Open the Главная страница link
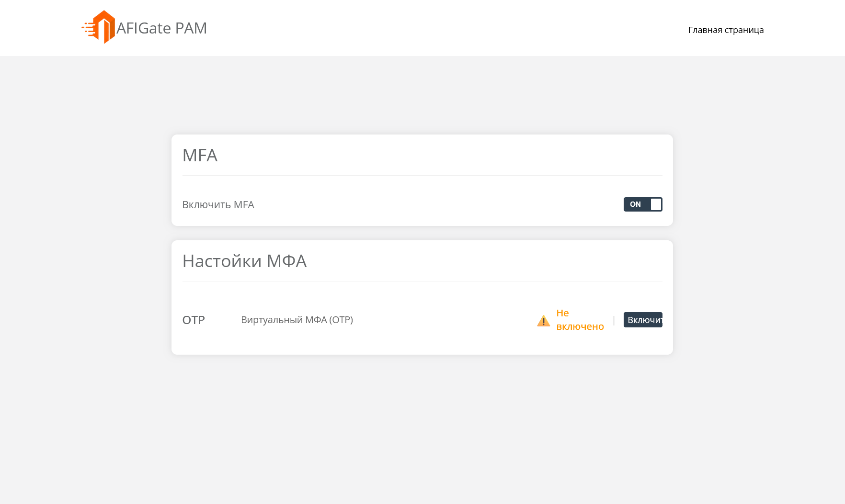This screenshot has width=845, height=504. tap(726, 30)
